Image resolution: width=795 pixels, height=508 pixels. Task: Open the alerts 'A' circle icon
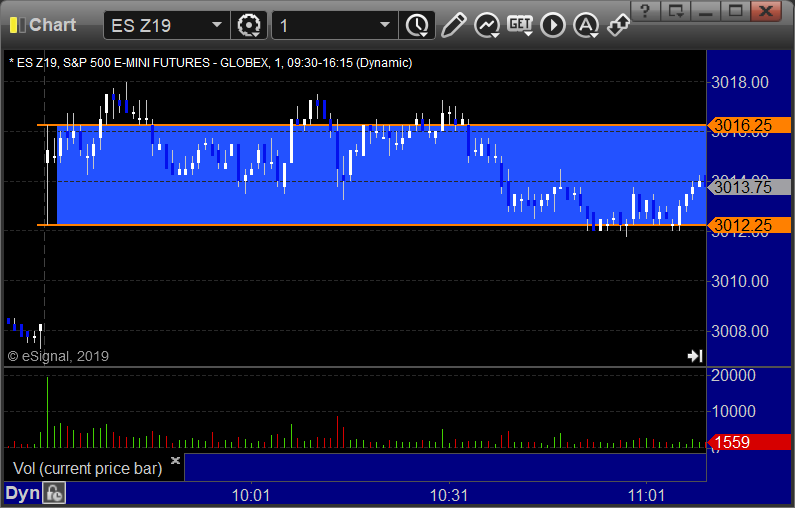tap(586, 25)
